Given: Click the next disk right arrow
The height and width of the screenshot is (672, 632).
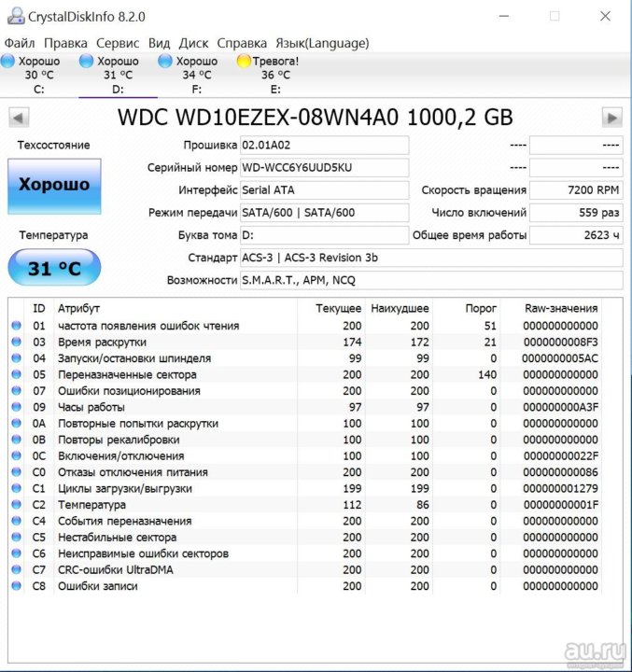Looking at the screenshot, I should (612, 118).
